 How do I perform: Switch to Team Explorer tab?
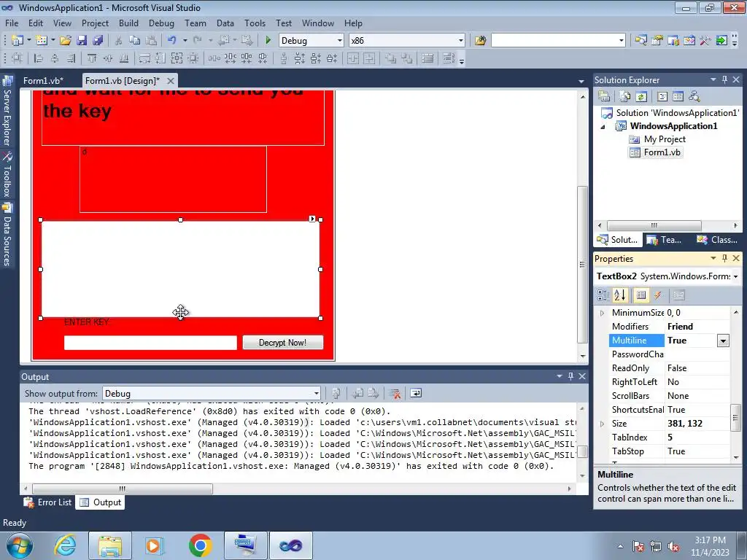(665, 239)
